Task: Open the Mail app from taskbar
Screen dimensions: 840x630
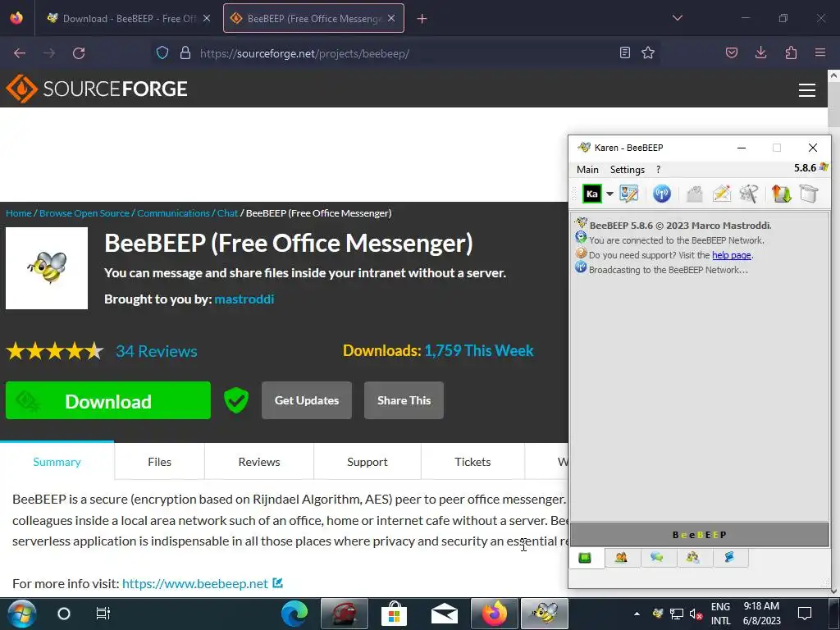Action: coord(444,614)
